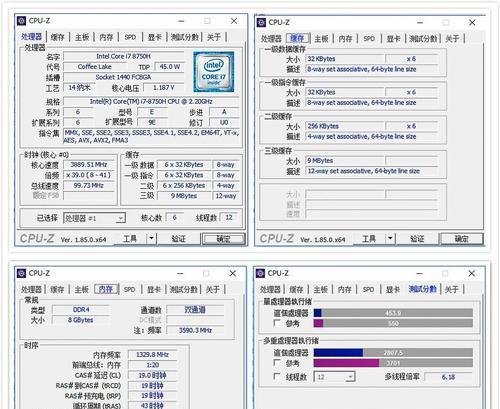Click the 三级缓存 size field 9 MBytes
This screenshot has width=500, height=409.
(x=345, y=161)
